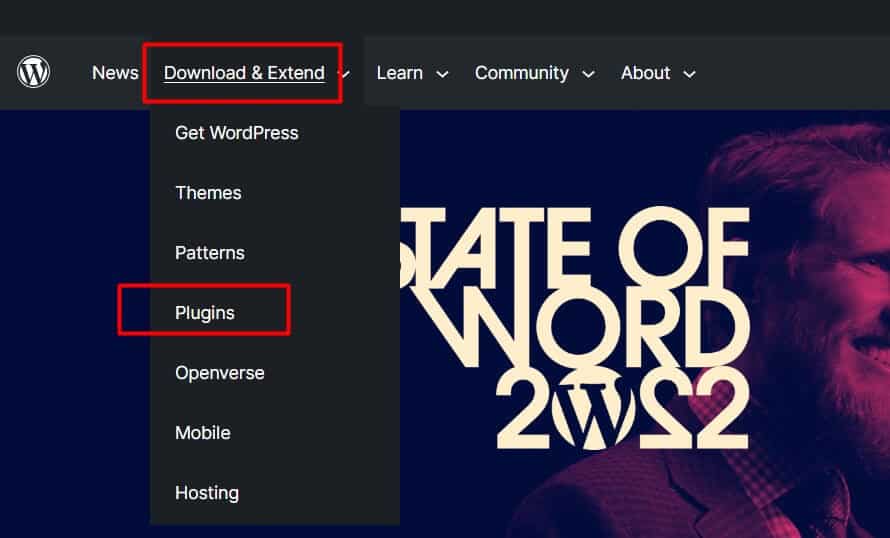This screenshot has width=890, height=538.
Task: Expand the chevron next to About
Action: coord(689,74)
